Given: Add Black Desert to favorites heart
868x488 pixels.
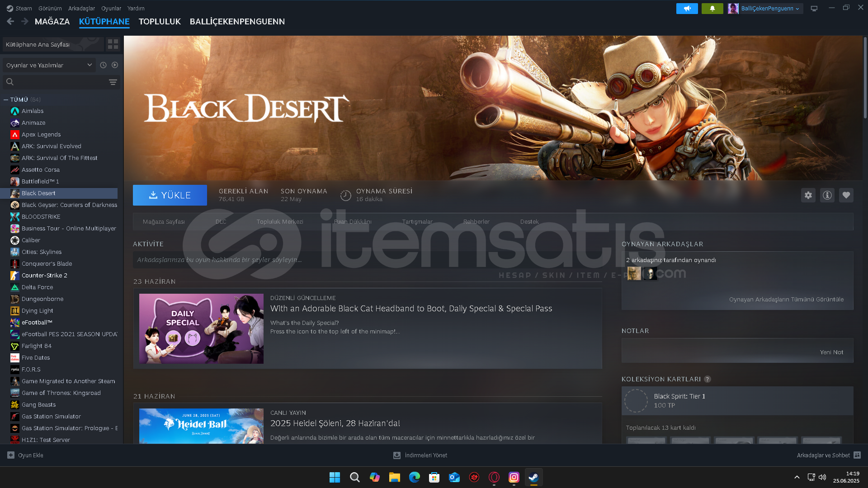Looking at the screenshot, I should [846, 195].
